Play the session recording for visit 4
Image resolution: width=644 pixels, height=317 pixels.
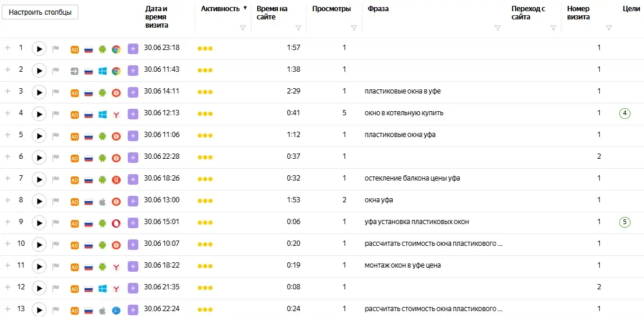coord(39,114)
